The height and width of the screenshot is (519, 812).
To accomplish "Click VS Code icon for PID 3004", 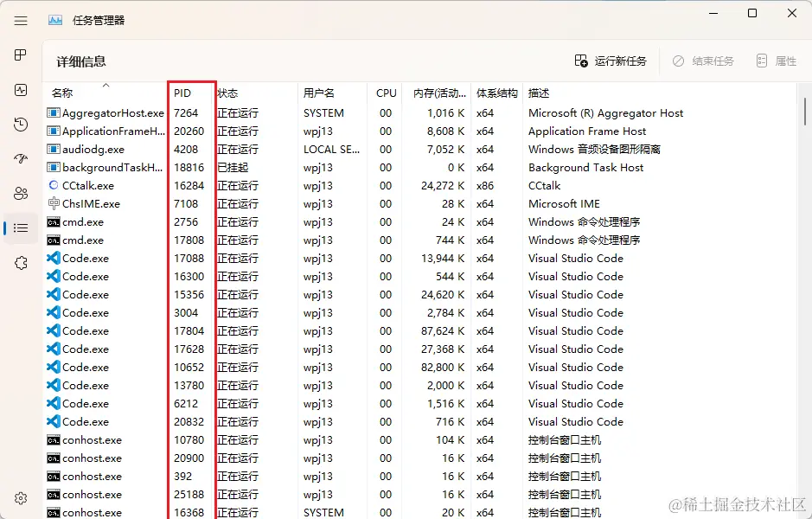I will tap(54, 312).
